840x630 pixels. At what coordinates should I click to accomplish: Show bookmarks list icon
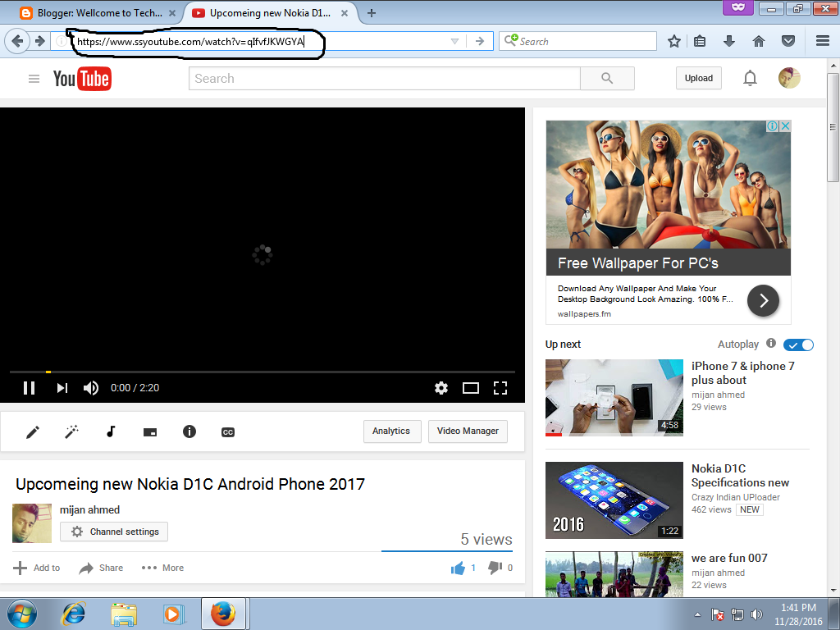tap(700, 41)
